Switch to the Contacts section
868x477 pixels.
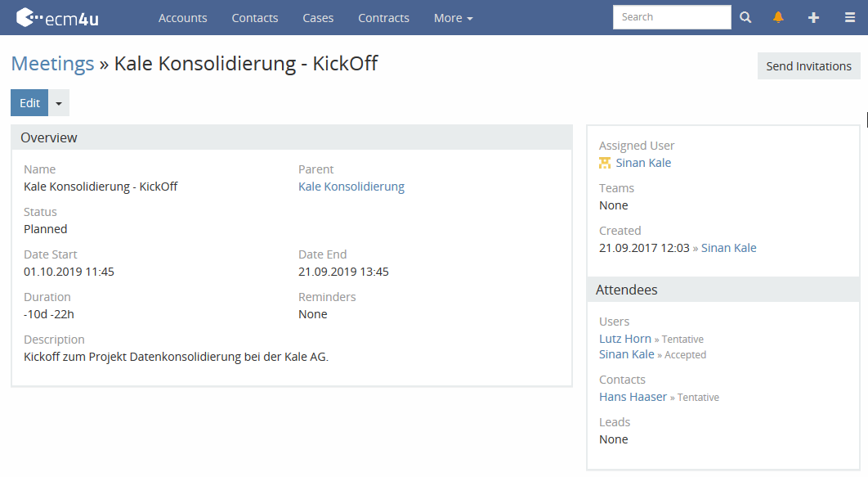[x=254, y=17]
